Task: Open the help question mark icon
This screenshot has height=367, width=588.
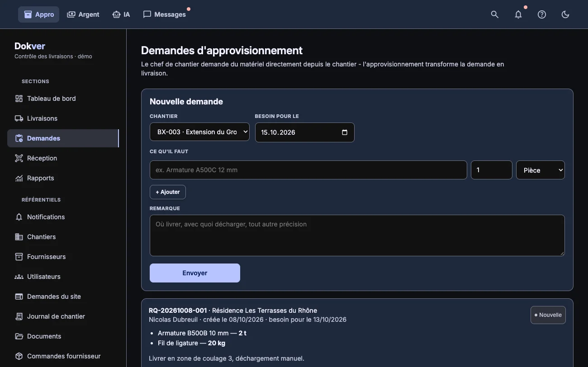Action: click(x=542, y=14)
